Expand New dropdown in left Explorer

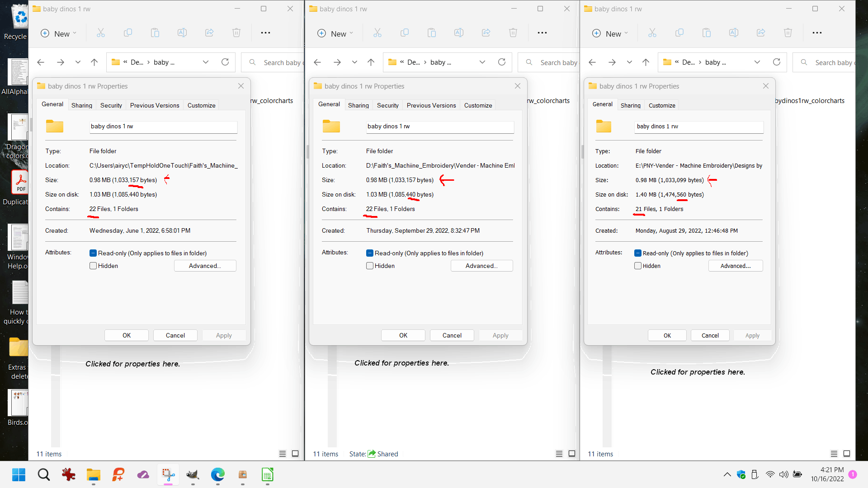pos(59,33)
